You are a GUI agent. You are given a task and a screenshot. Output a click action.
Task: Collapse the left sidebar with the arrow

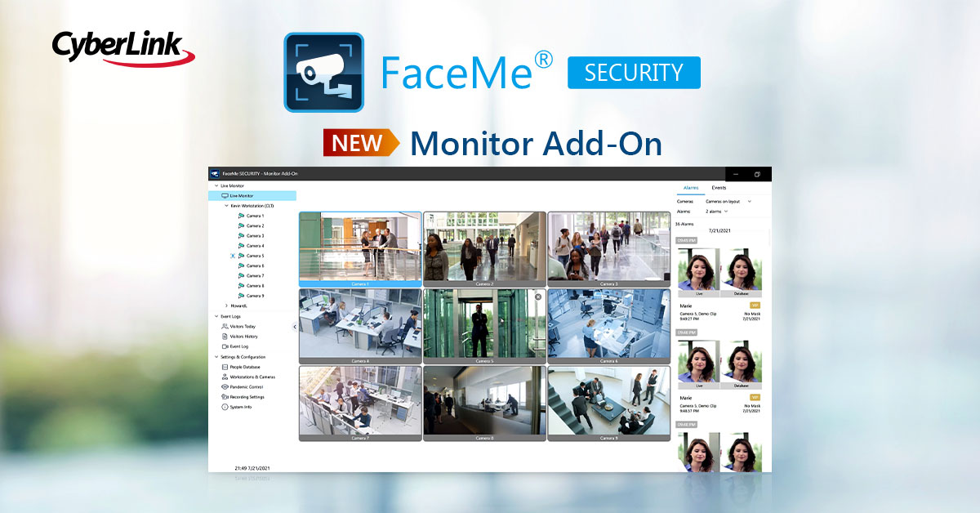pos(295,328)
